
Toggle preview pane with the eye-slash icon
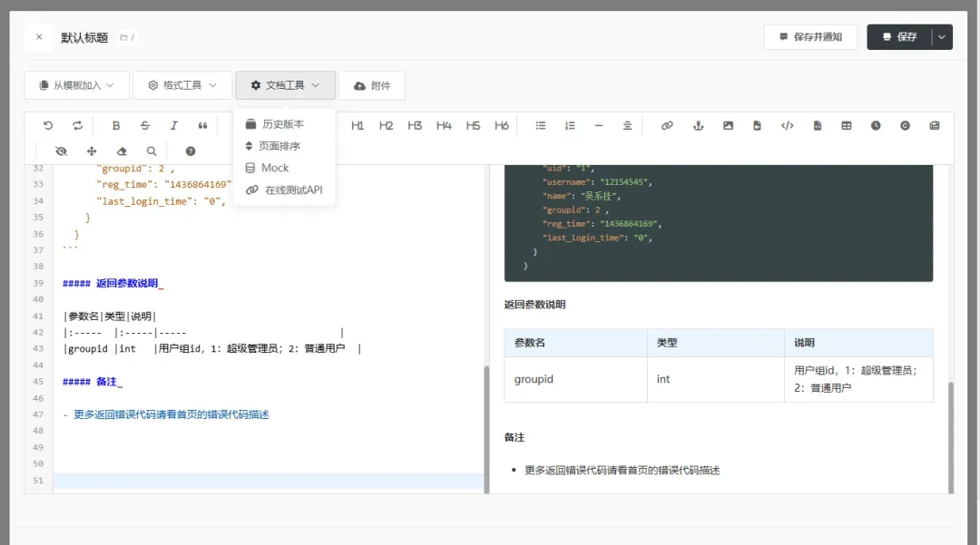tap(62, 151)
